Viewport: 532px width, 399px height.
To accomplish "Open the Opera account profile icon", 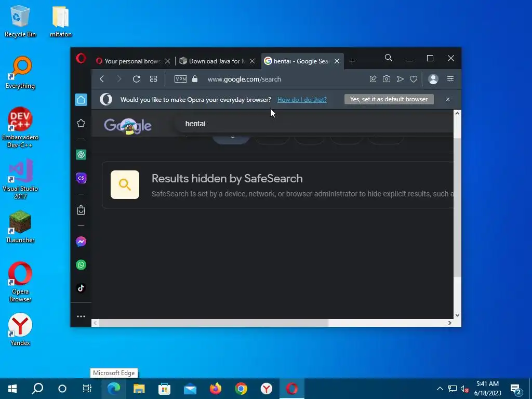I will (433, 79).
